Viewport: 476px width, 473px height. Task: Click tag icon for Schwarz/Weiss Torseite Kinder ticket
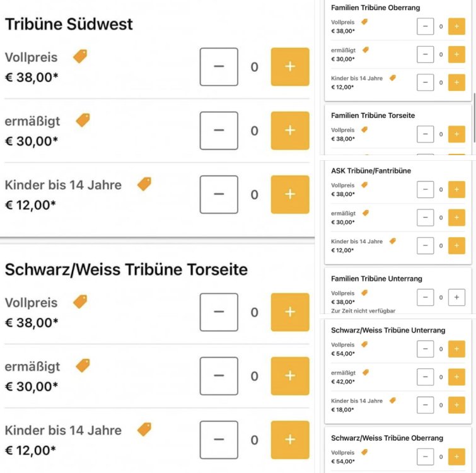(x=144, y=429)
